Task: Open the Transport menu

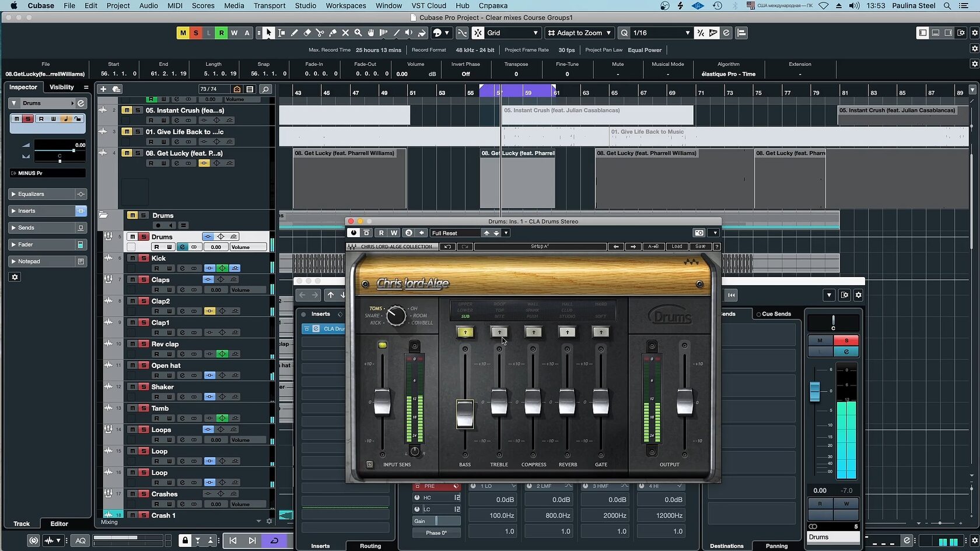Action: coord(269,6)
